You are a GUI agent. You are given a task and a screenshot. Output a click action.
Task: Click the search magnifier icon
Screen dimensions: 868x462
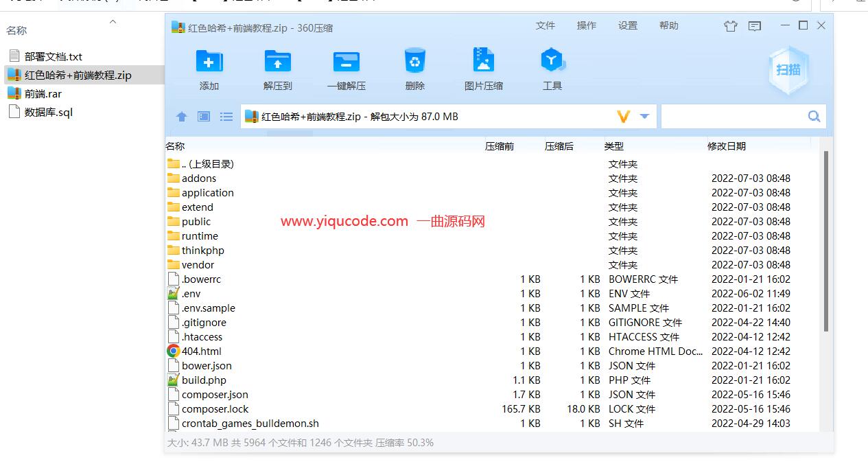814,117
